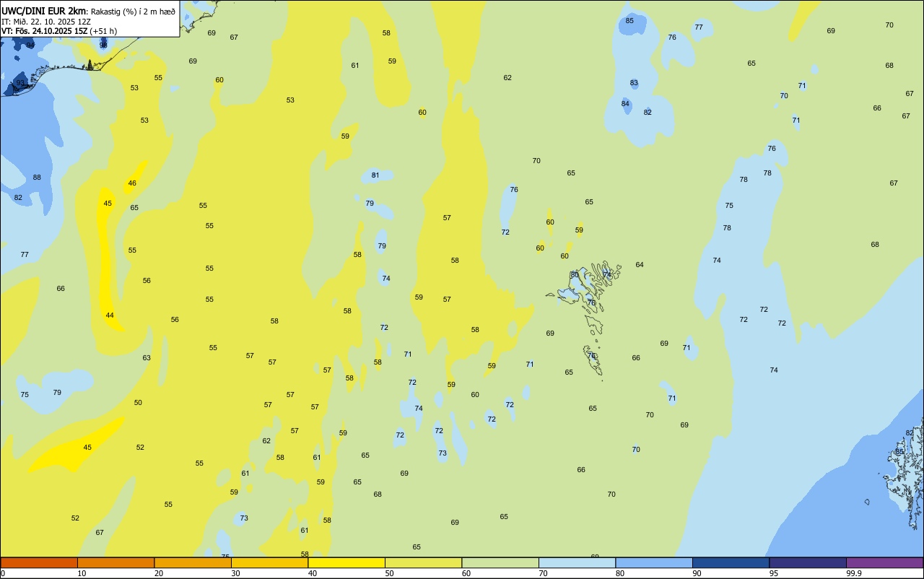Click the humidity value 63 on the map
The image size is (924, 579).
(x=147, y=358)
